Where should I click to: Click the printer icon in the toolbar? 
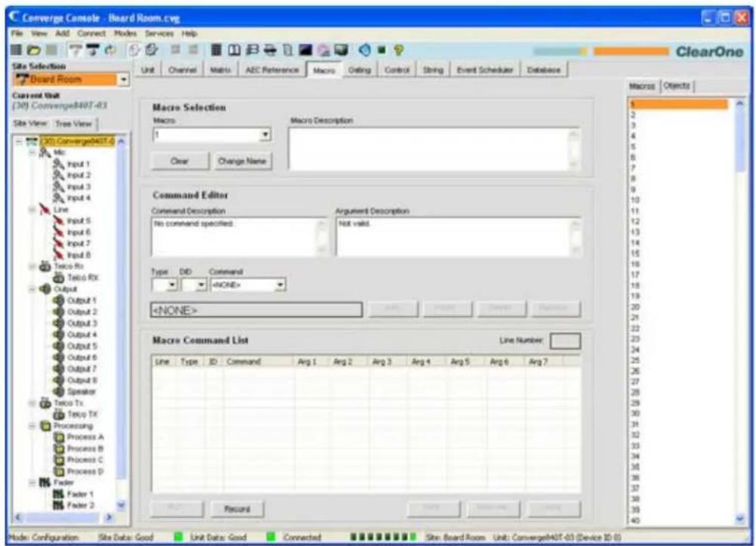tap(270, 50)
